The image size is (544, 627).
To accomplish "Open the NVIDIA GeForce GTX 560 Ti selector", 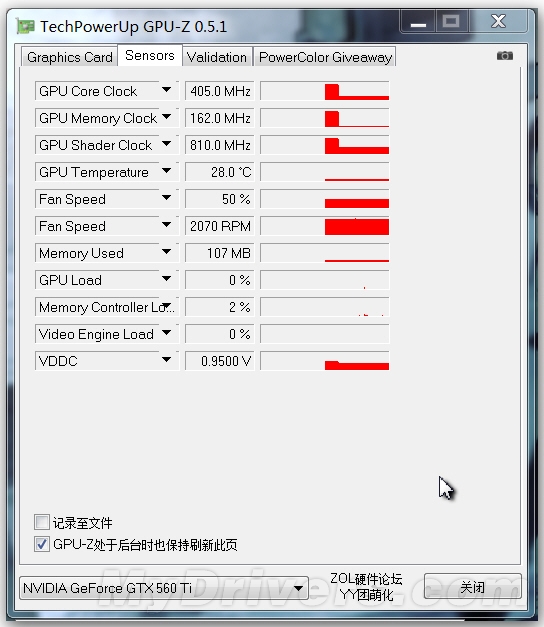I will [164, 588].
